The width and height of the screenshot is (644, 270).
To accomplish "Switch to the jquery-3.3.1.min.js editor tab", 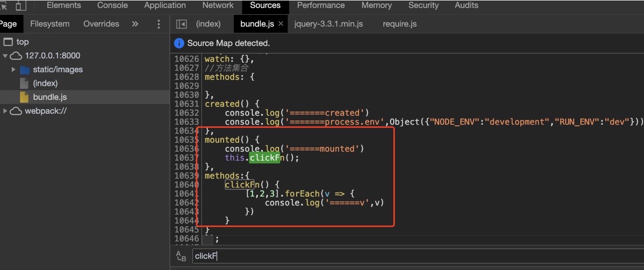I will (x=328, y=24).
